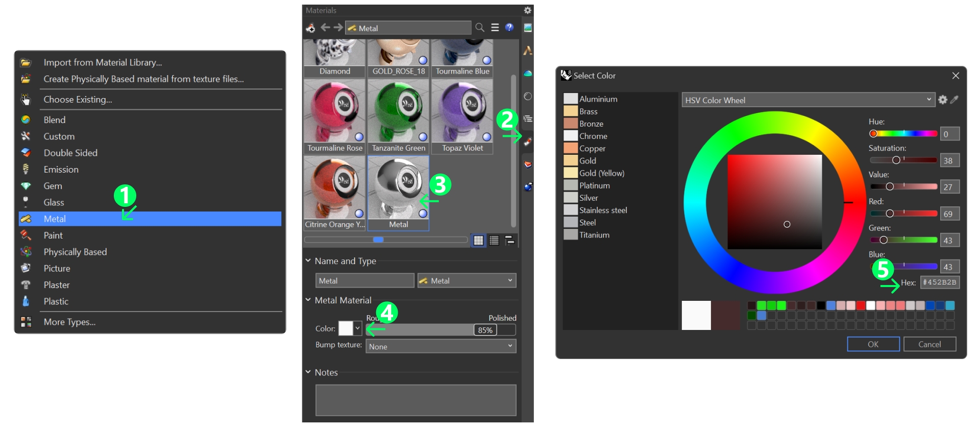Open the material type Metal dropdown
Viewport: 980px width, 427px height.
(x=467, y=280)
